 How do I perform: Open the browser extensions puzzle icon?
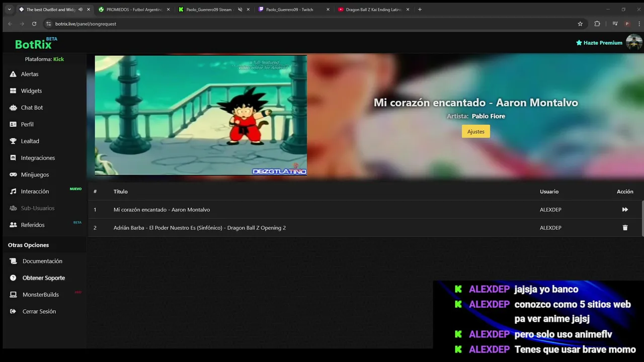click(597, 24)
